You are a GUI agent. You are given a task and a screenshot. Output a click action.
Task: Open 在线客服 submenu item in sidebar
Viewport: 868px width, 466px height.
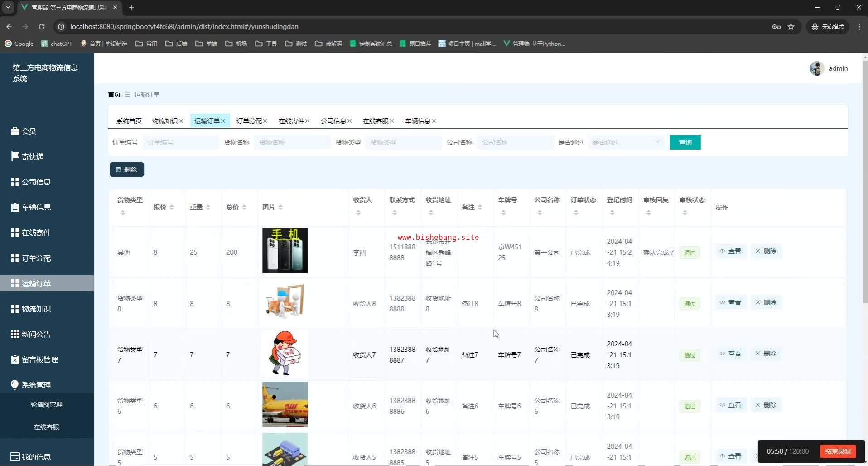point(46,427)
